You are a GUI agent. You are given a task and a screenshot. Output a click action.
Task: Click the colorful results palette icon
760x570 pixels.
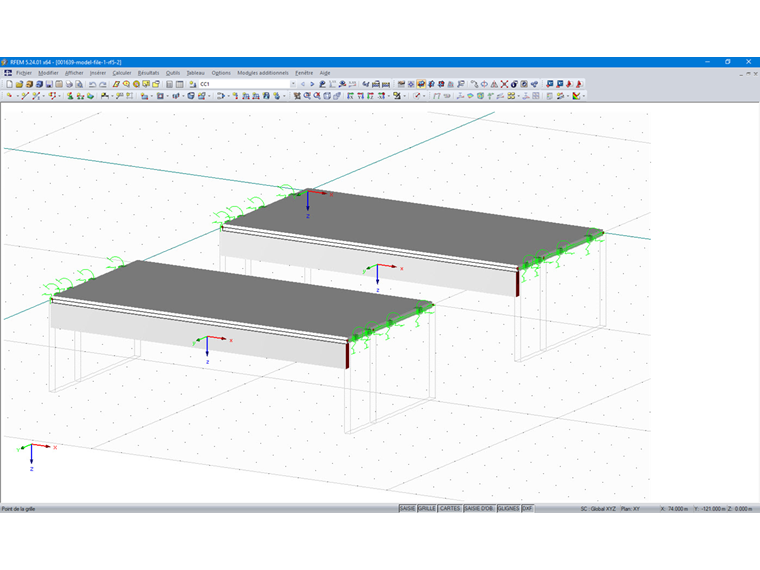coord(576,96)
